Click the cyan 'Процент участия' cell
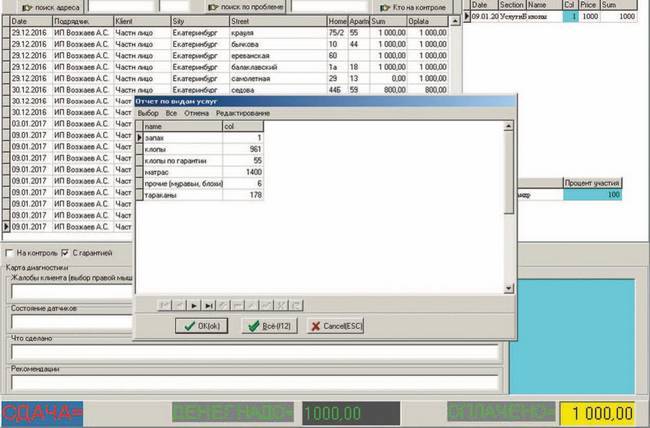This screenshot has width=650, height=428. tap(593, 194)
